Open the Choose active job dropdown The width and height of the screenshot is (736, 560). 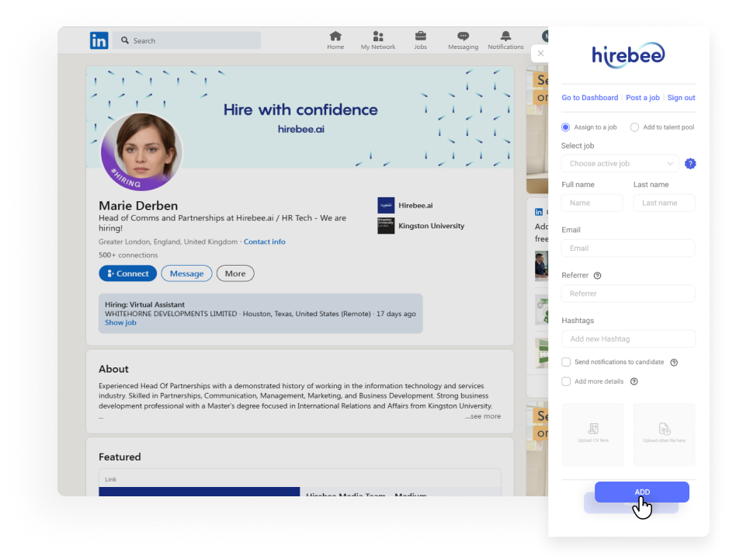(619, 163)
